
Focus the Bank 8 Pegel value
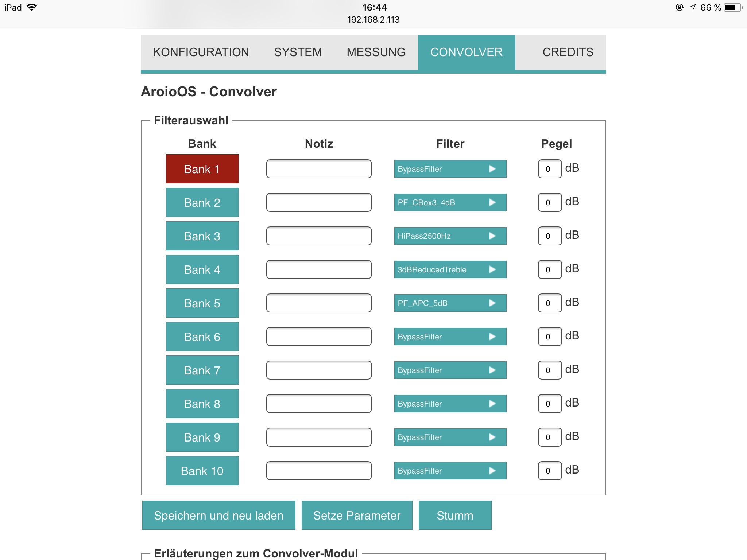pyautogui.click(x=550, y=404)
